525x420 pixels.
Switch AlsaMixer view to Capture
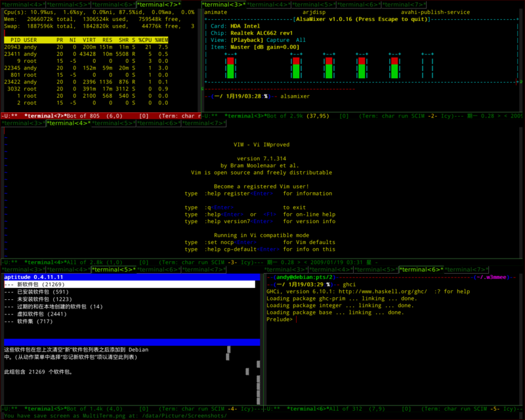278,40
